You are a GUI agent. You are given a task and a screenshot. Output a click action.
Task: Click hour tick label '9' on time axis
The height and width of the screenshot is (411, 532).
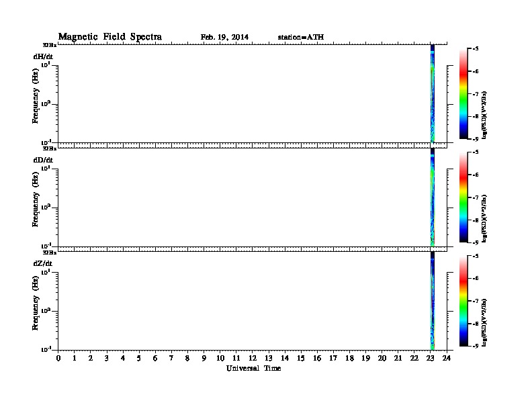(x=204, y=358)
